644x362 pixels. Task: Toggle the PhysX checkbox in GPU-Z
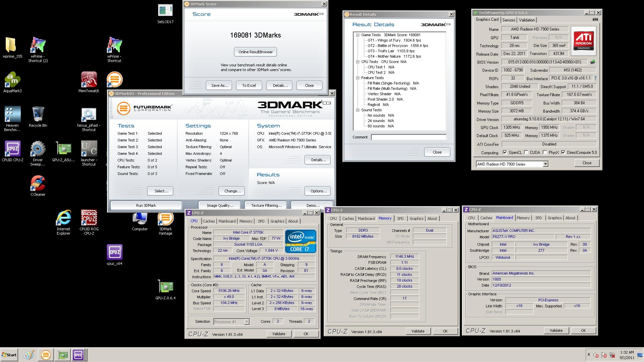point(545,153)
